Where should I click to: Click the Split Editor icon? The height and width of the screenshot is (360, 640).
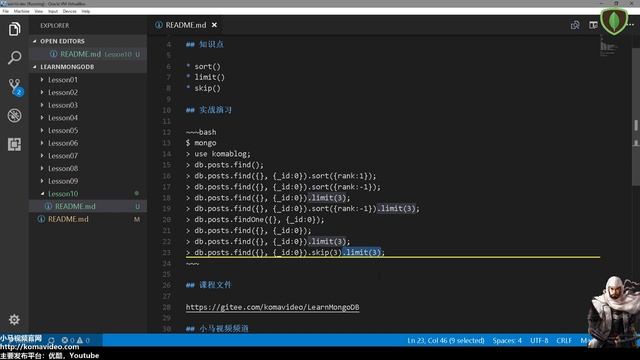[x=593, y=25]
